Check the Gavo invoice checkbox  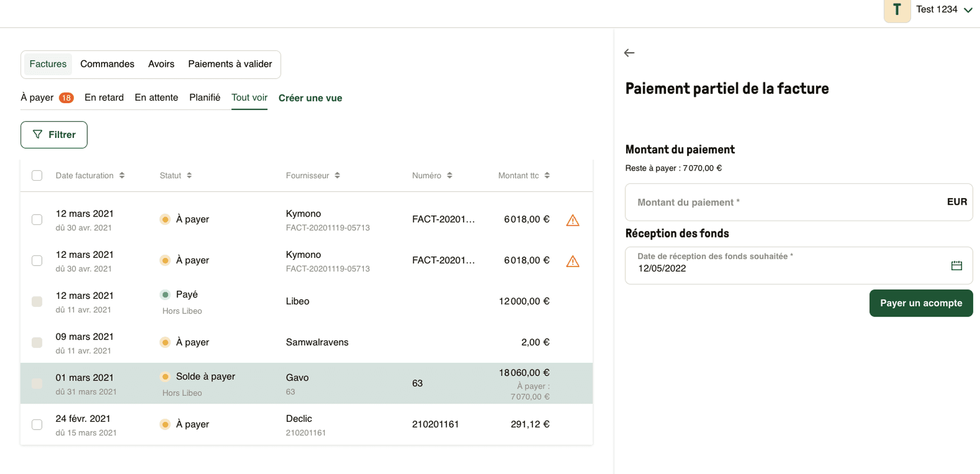coord(37,384)
